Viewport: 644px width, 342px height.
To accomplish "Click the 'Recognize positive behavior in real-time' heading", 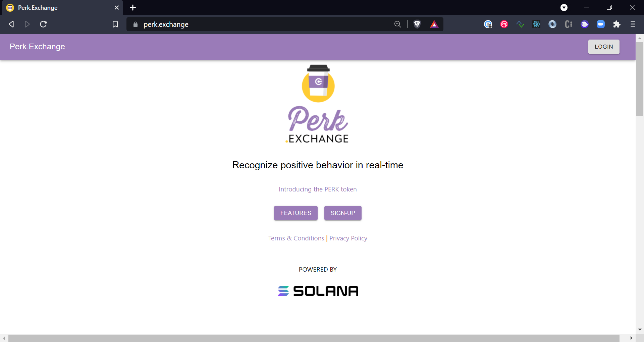I will [x=318, y=165].
